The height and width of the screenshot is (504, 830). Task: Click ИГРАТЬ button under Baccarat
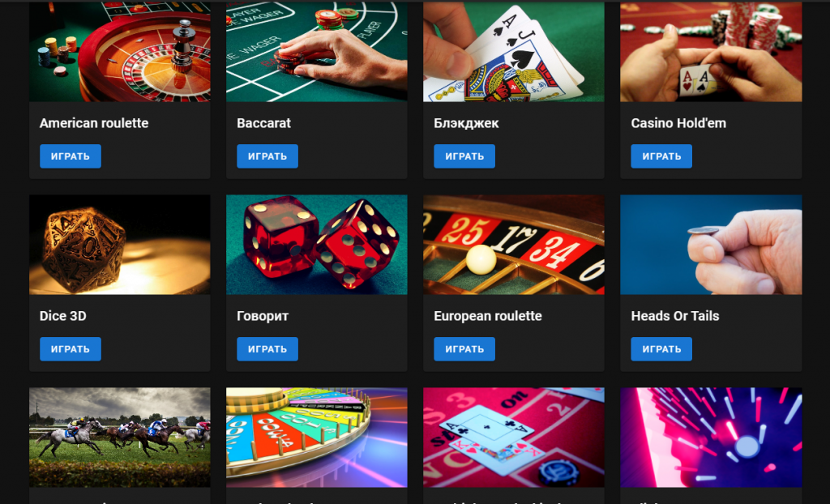267,156
